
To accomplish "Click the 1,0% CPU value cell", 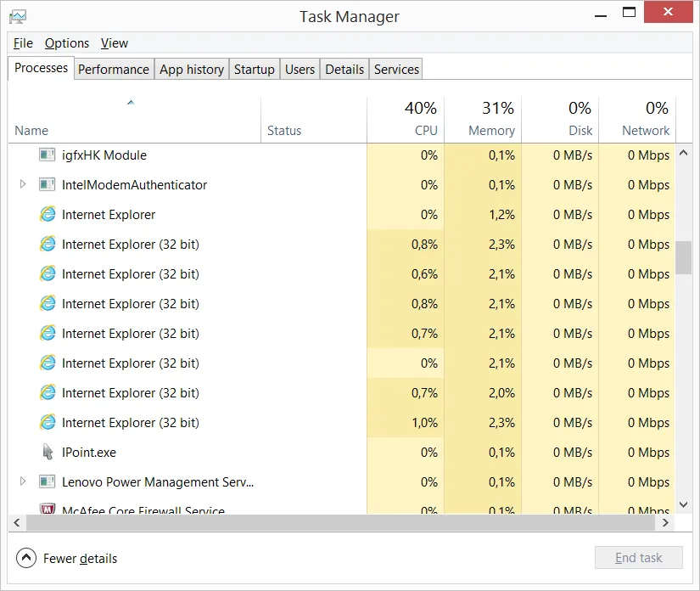I will 406,423.
